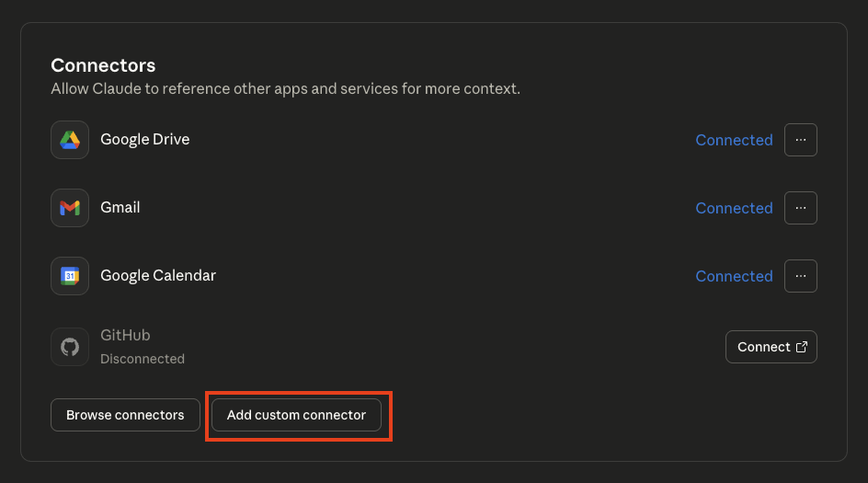
Task: Click the Connected status for Gmail
Action: pyautogui.click(x=734, y=208)
